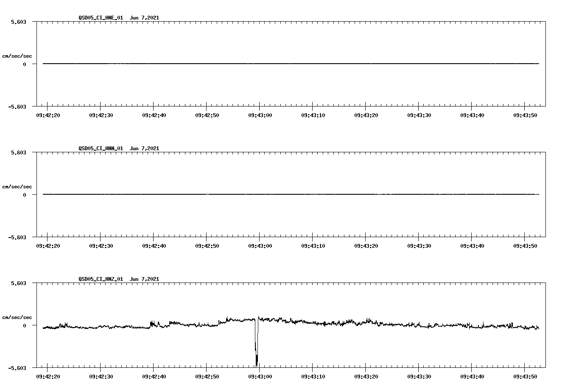The height and width of the screenshot is (392, 576).
Task: Click the 09:43:20 time label under HNN plot
Action: coord(366,246)
